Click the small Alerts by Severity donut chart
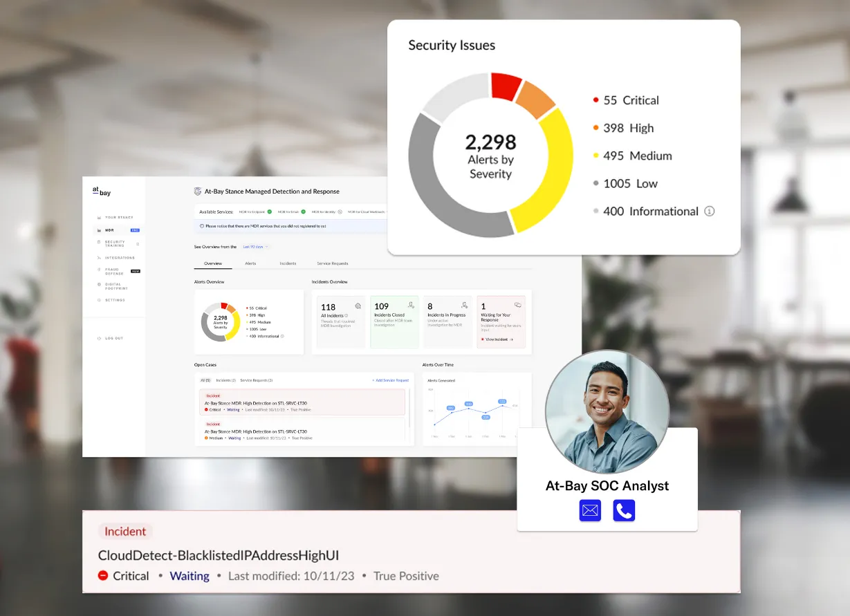 click(221, 321)
